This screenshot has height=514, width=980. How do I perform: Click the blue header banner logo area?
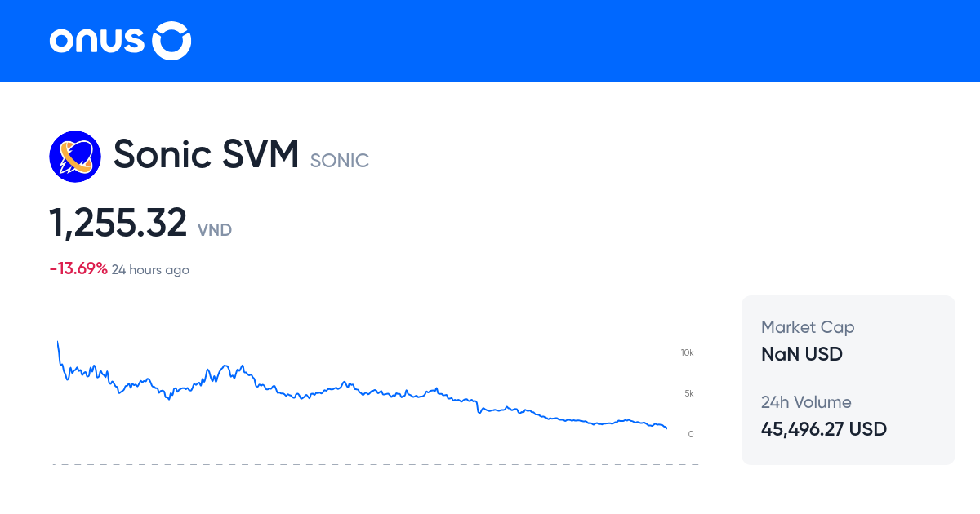pos(119,40)
